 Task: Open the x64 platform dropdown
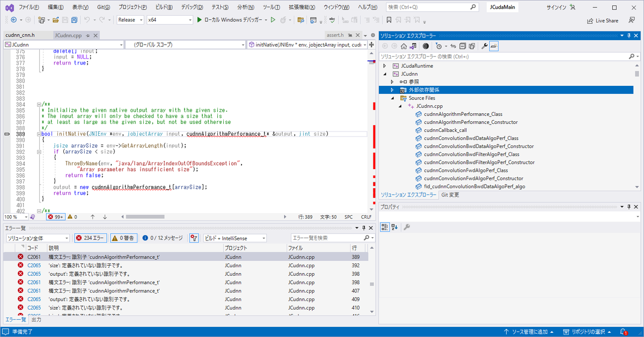170,20
